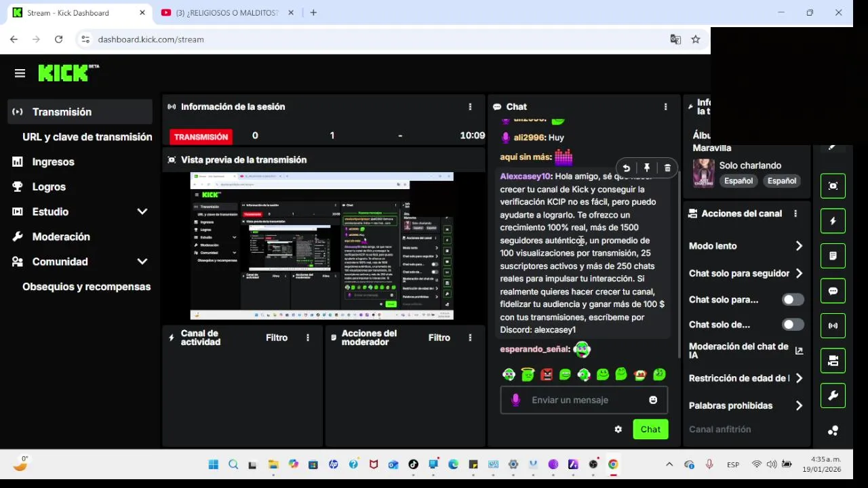Go to URL y clave de transmisión
Screen dimensions: 868x488
87,137
